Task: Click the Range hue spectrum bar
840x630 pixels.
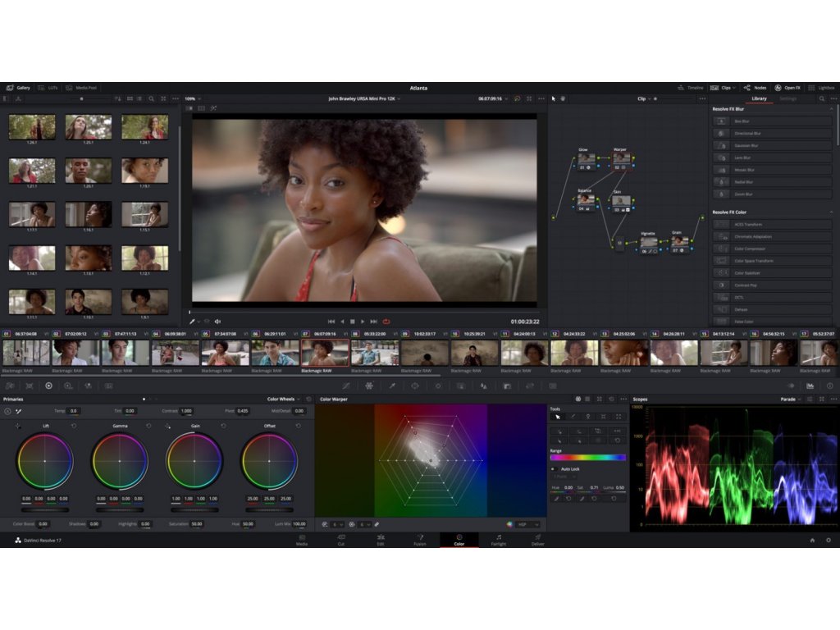Action: tap(587, 457)
